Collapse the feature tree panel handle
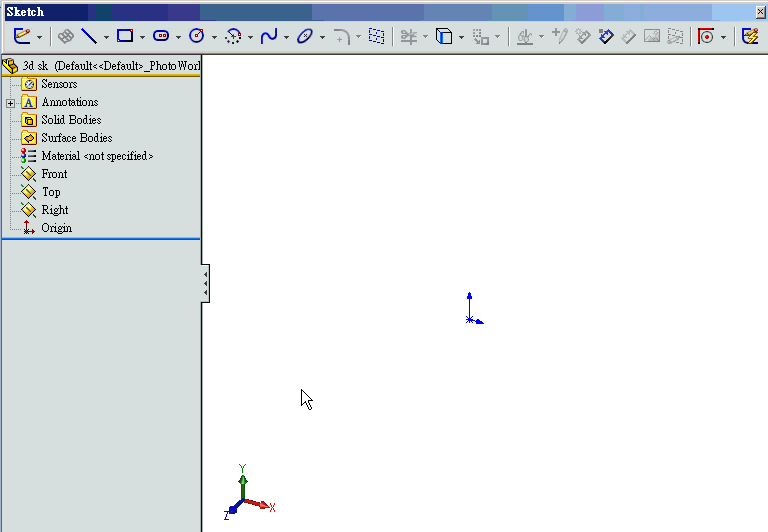 [206, 284]
